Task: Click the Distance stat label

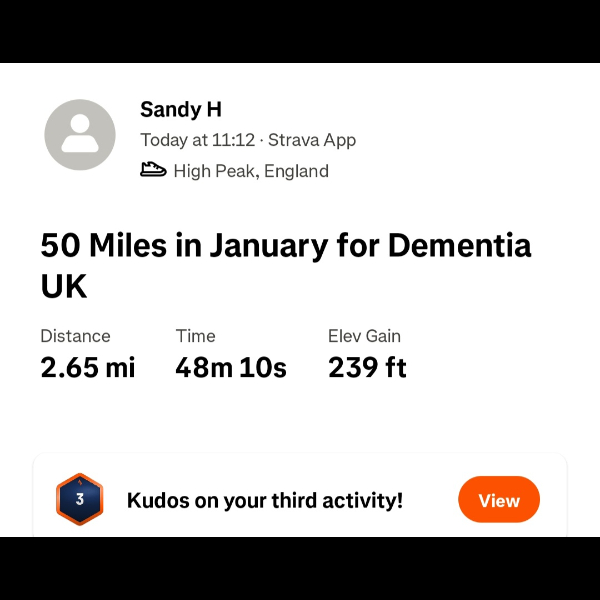Action: [x=75, y=336]
